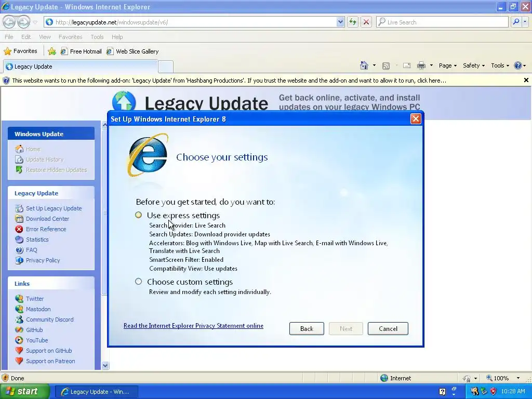Open a new blank tab button
532x399 pixels.
pos(166,66)
